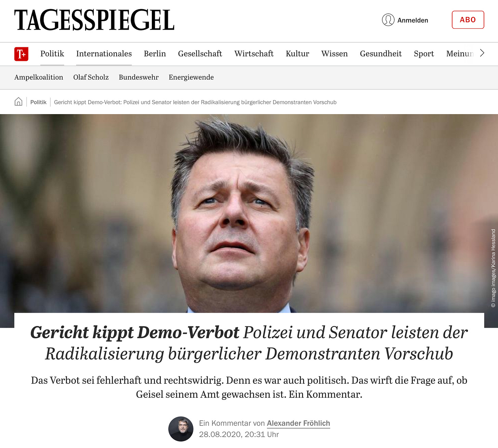Open the Sport section
This screenshot has height=448, width=498.
424,54
